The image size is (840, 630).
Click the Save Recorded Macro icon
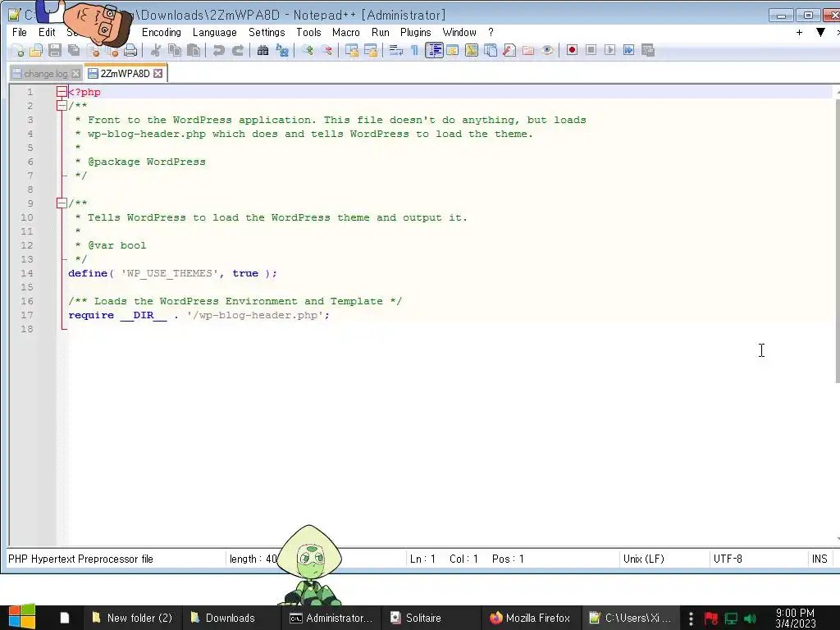coord(648,50)
